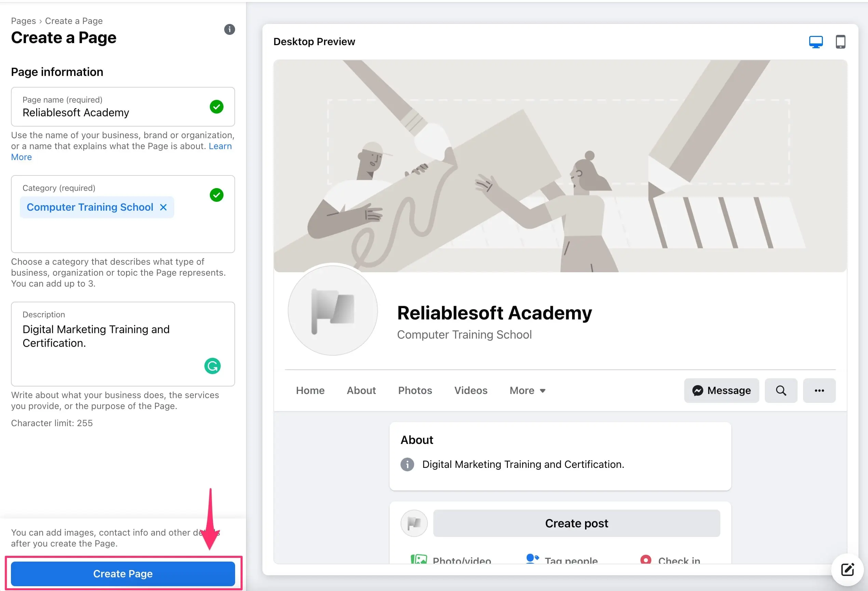Open the three-dot more options button
The image size is (868, 591).
pos(819,390)
